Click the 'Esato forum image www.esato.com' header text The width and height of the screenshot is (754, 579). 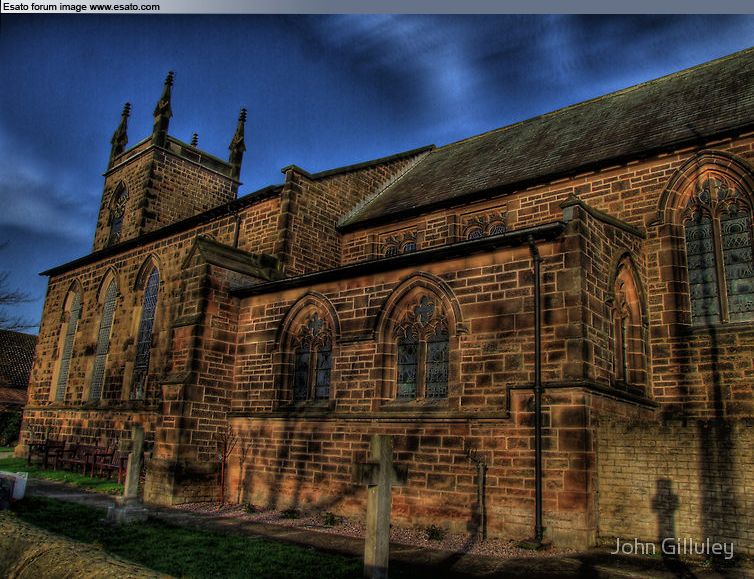pos(81,7)
